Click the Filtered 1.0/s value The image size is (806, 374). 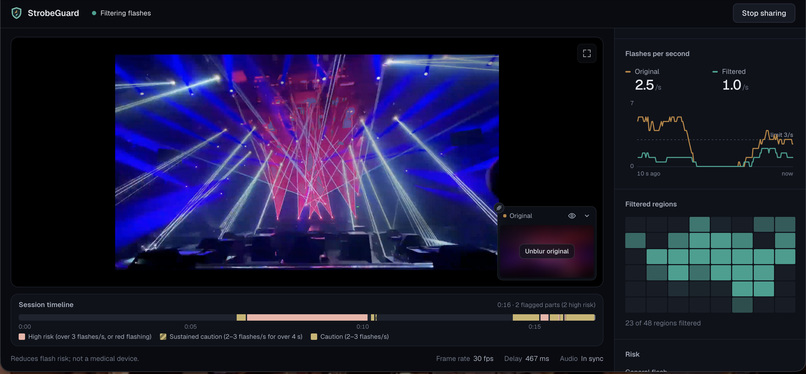735,85
